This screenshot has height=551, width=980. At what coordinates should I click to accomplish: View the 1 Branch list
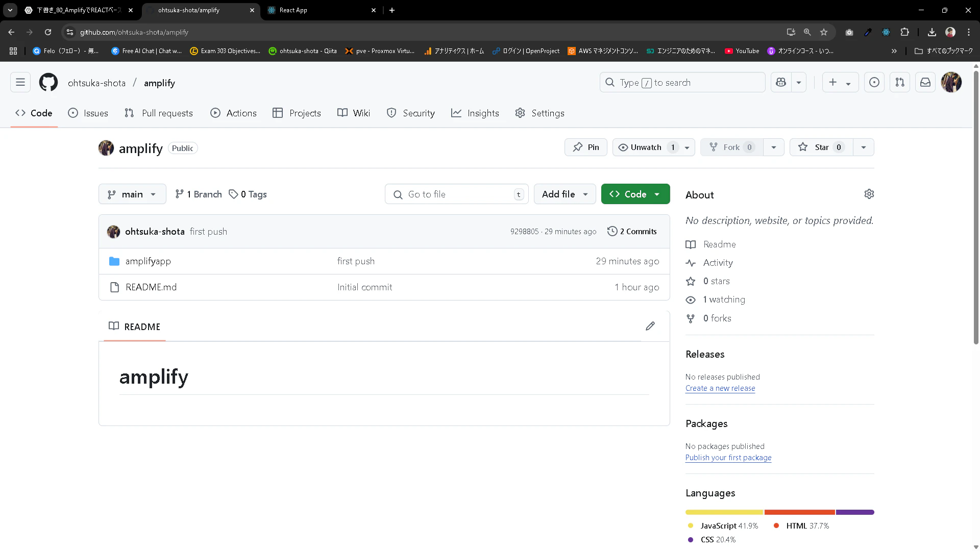tap(198, 194)
